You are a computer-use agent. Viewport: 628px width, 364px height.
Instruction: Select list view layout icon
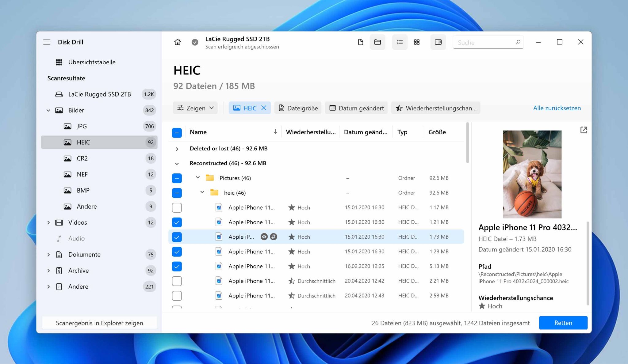click(x=400, y=42)
